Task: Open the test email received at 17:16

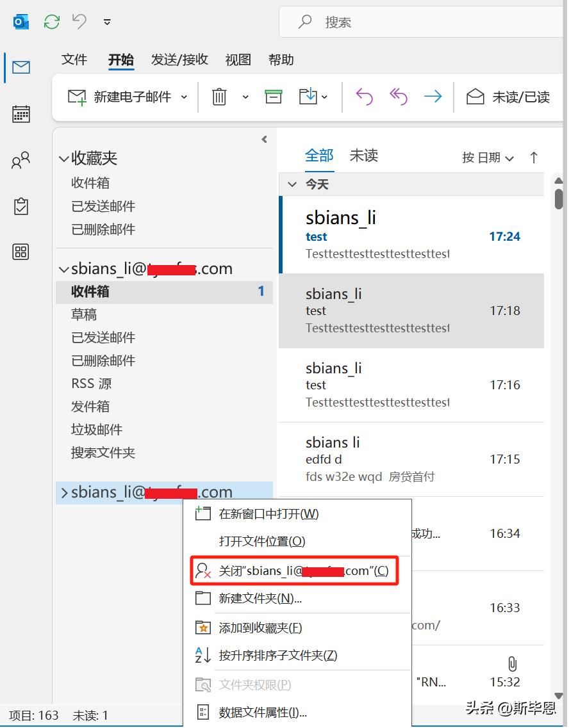Action: click(411, 385)
